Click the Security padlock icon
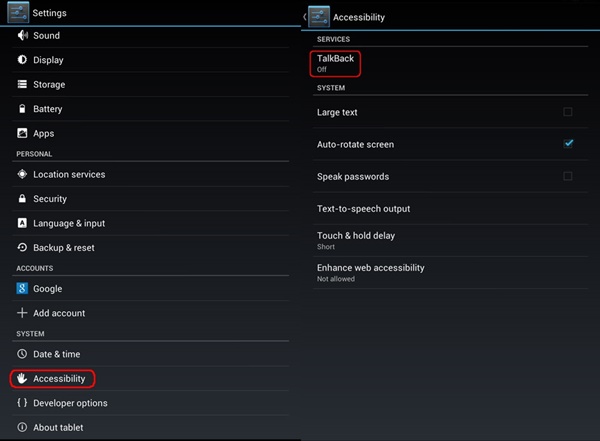Screen dimensions: 600x441 pos(22,198)
